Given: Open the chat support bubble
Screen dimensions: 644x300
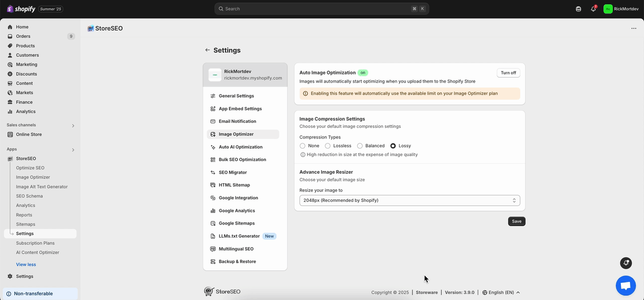Looking at the screenshot, I should tap(626, 286).
